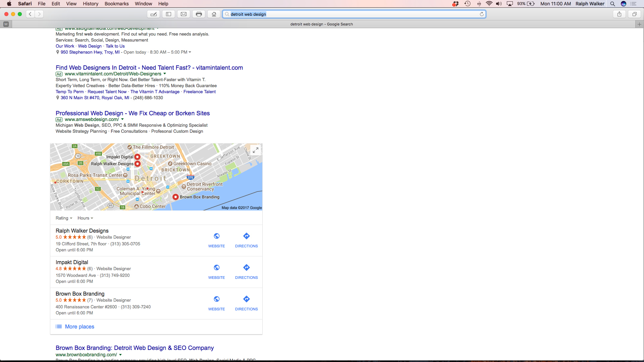Open Professional Web Design ad link

133,113
